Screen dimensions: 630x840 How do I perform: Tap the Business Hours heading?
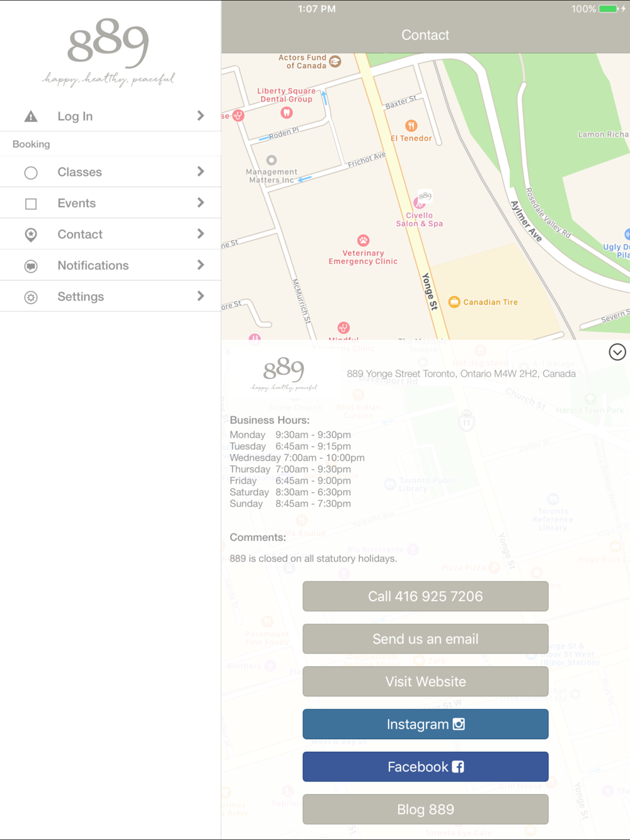[270, 420]
